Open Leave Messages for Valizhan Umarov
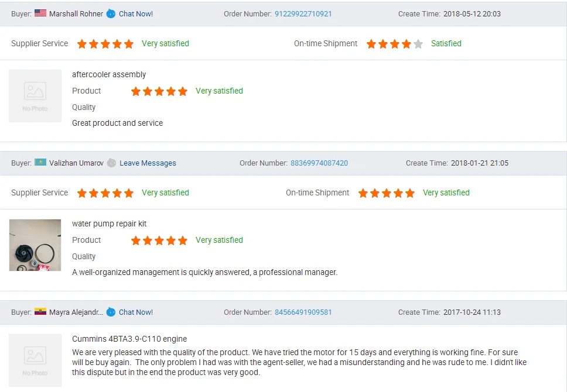The height and width of the screenshot is (392, 567). pos(148,163)
